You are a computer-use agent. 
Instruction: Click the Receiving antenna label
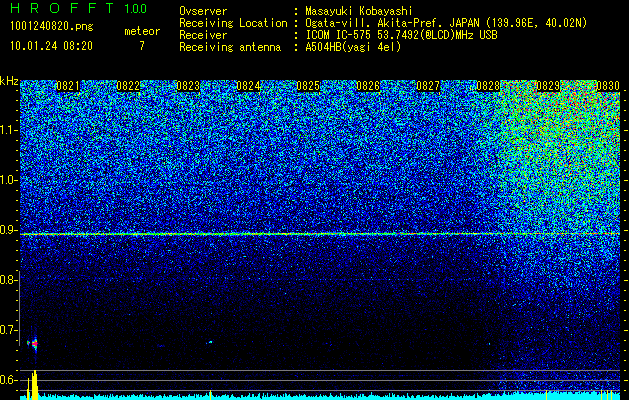[x=230, y=47]
